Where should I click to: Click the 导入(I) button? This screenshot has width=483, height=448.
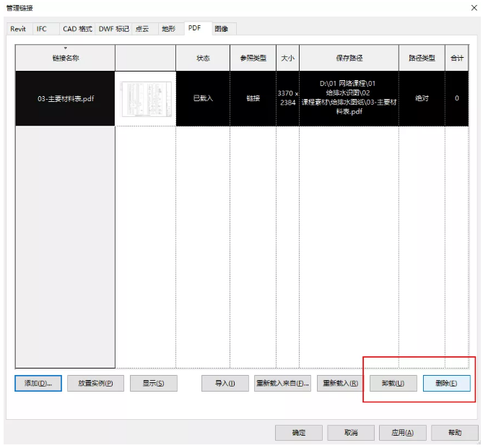[x=225, y=383]
